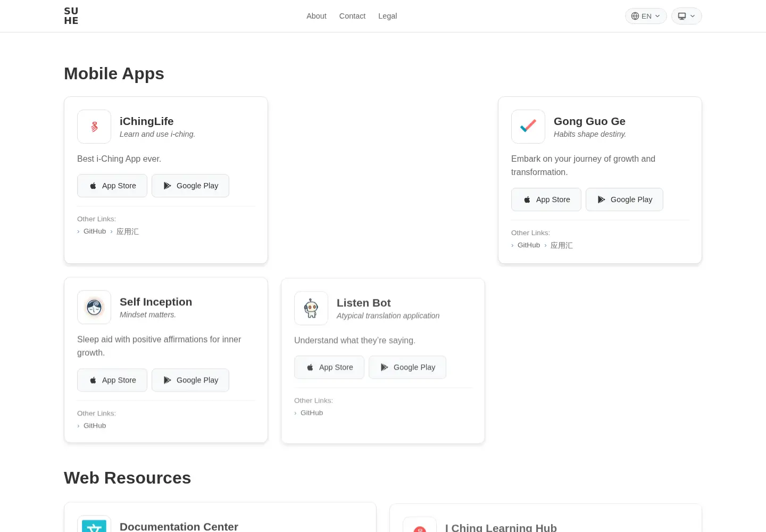Viewport: 766px width, 532px height.
Task: Get Gong Guo Ge on Google Play
Action: [x=625, y=199]
